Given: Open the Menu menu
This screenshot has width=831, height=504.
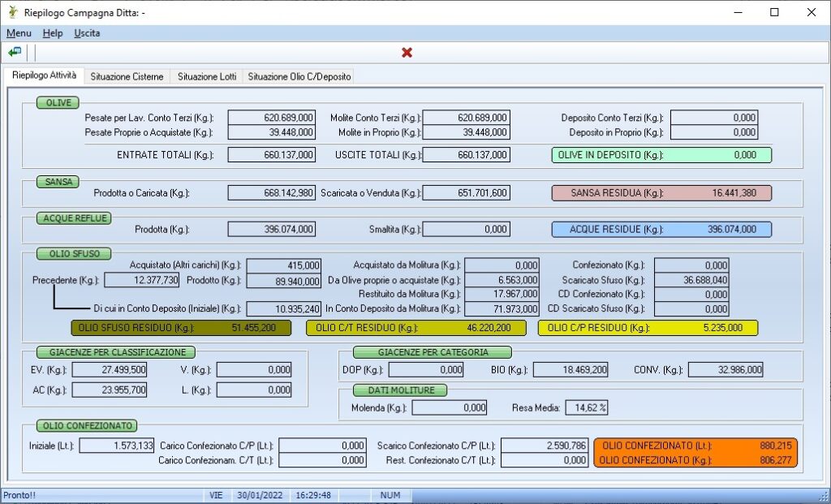Looking at the screenshot, I should point(19,33).
